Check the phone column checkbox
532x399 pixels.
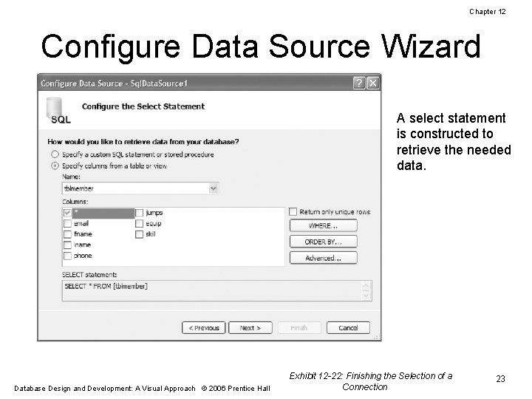tap(67, 256)
